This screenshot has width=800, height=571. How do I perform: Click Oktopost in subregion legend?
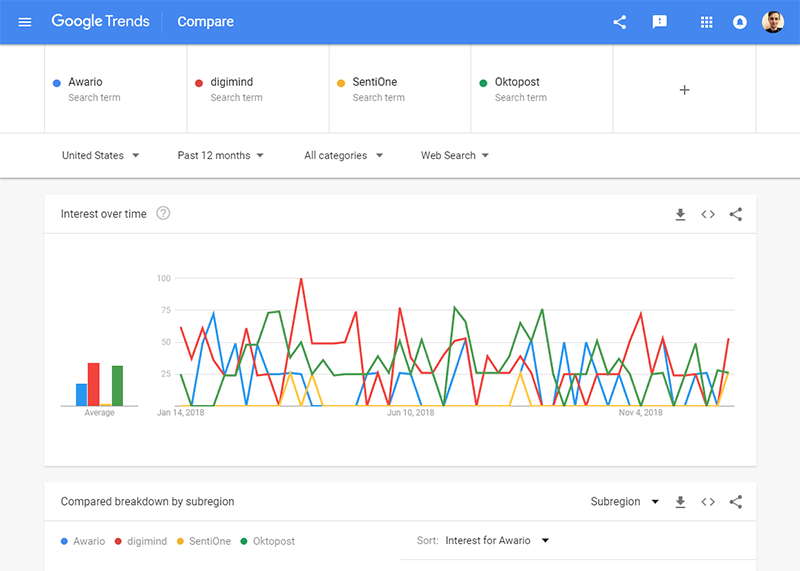pos(267,541)
